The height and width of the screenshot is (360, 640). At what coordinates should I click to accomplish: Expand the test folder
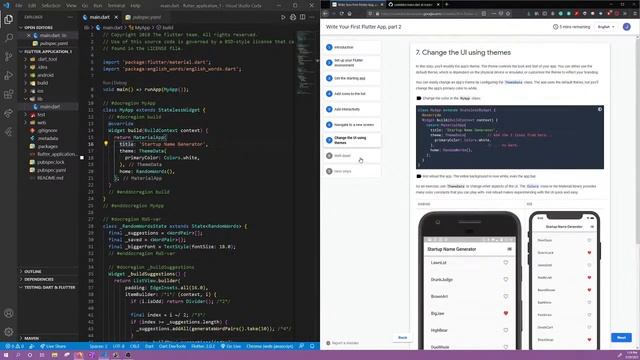click(x=41, y=115)
